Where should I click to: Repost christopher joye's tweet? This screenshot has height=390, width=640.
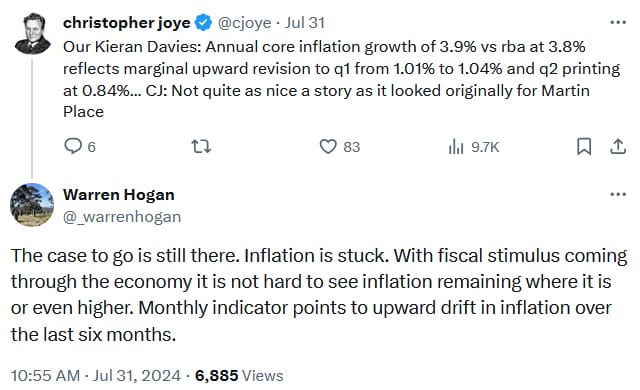point(201,146)
